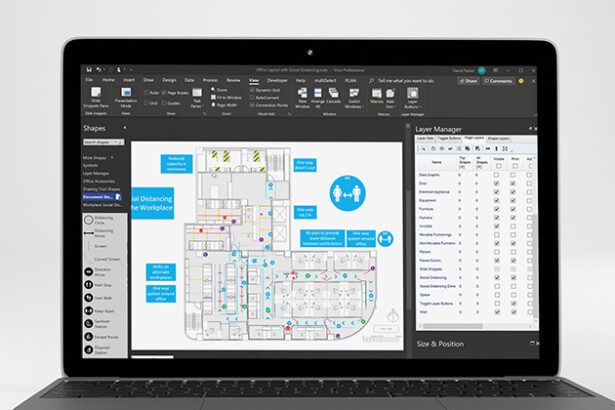Image resolution: width=615 pixels, height=410 pixels.
Task: Start Presentation Mode from the ribbon
Action: pos(126,97)
